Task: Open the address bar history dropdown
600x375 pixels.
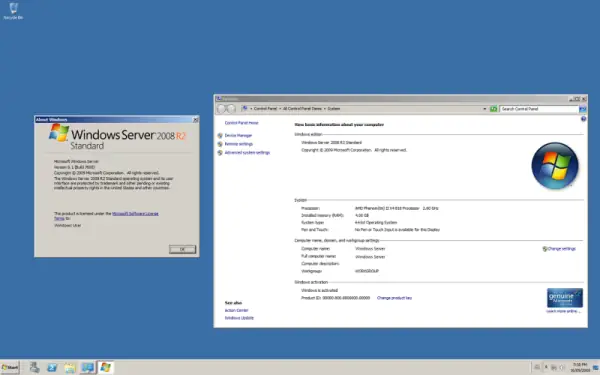Action: coord(484,109)
